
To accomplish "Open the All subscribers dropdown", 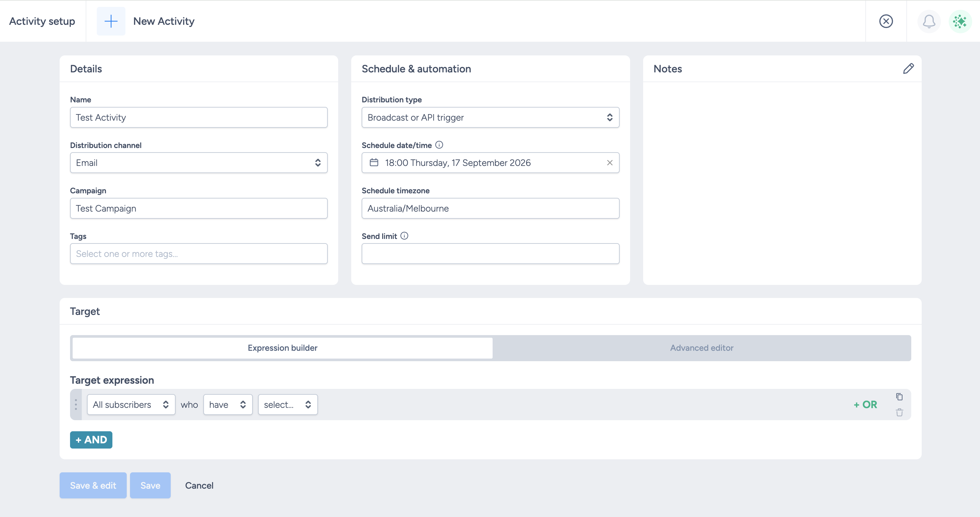I will (131, 404).
